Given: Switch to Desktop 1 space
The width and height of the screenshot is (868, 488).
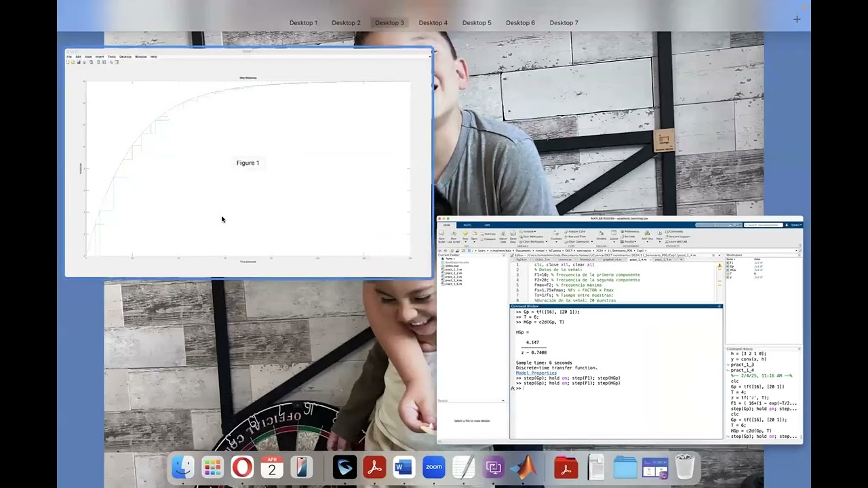Looking at the screenshot, I should pyautogui.click(x=303, y=22).
